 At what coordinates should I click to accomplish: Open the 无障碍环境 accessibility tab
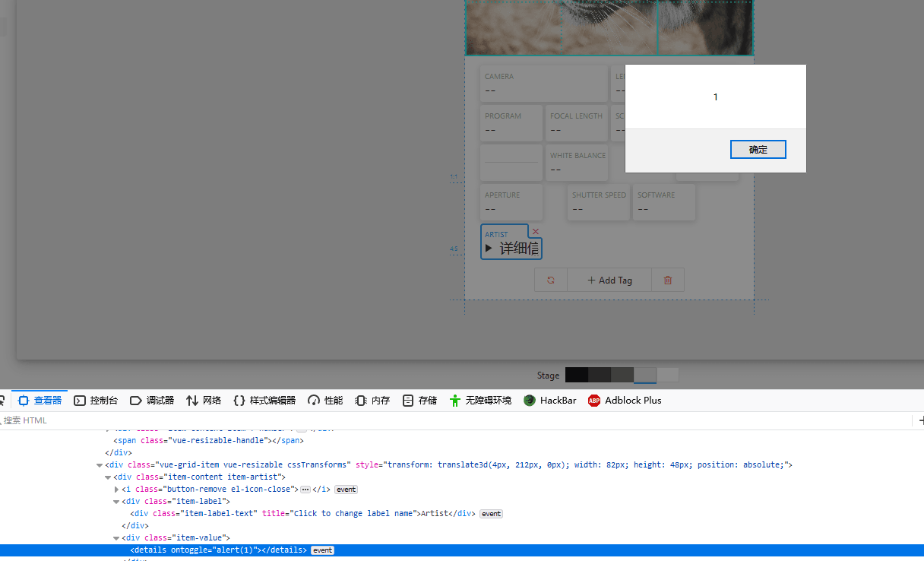(x=480, y=401)
